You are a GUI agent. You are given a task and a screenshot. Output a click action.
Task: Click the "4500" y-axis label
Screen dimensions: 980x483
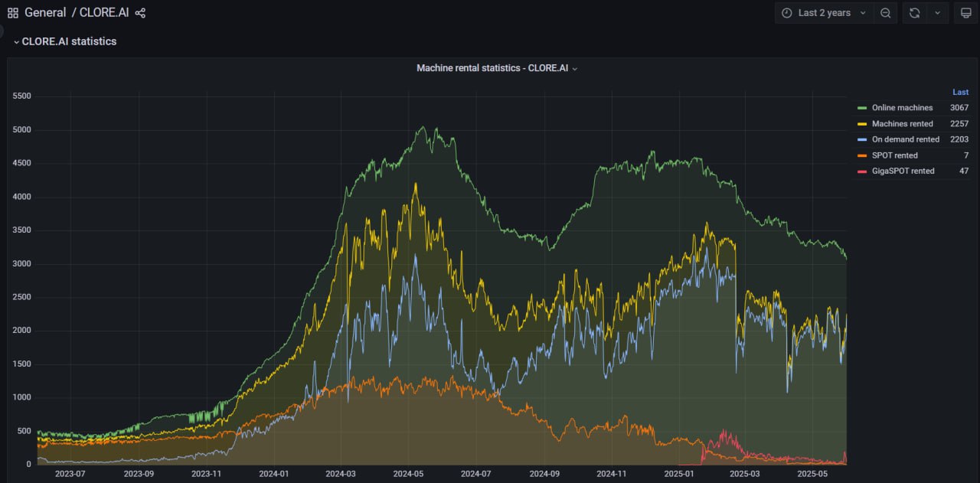click(22, 163)
